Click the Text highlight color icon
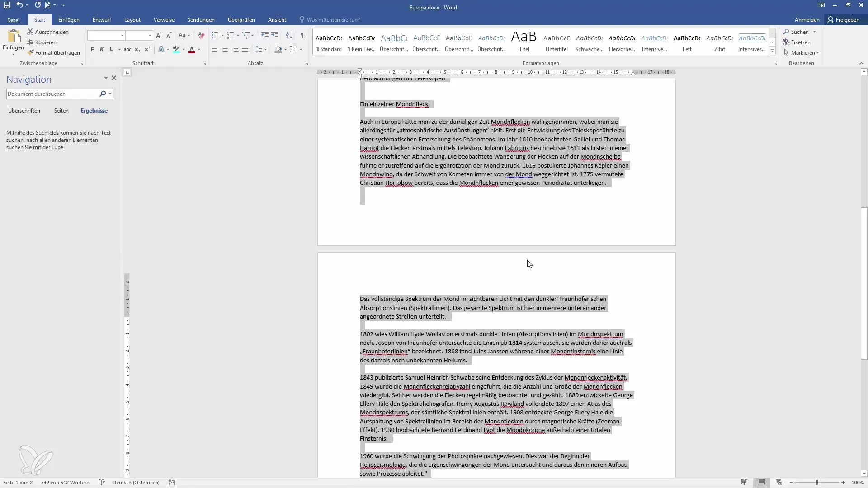The width and height of the screenshot is (868, 488). click(176, 49)
